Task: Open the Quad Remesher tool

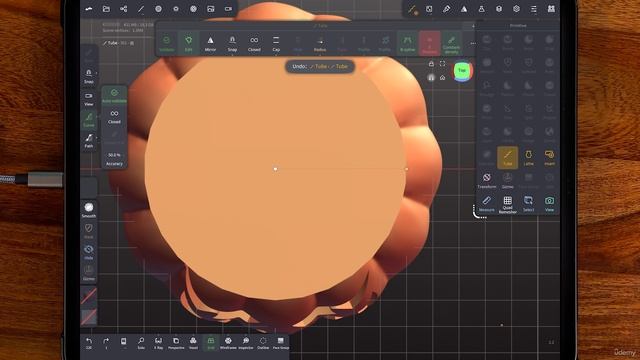Action: (507, 204)
